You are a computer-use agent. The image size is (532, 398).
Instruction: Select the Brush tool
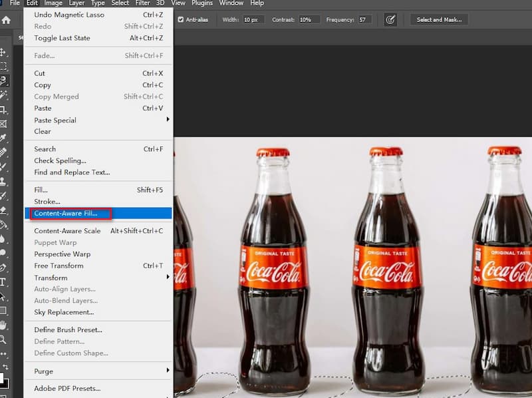click(3, 166)
